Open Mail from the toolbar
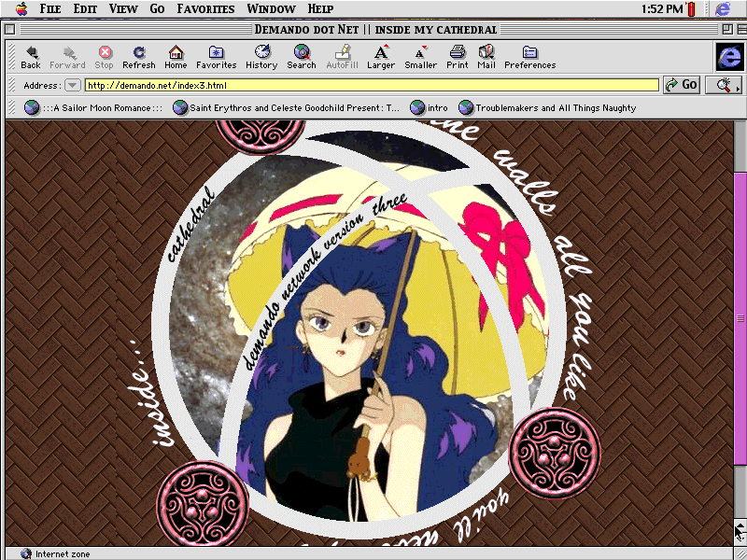Viewport: 747px width, 560px height. click(x=486, y=53)
